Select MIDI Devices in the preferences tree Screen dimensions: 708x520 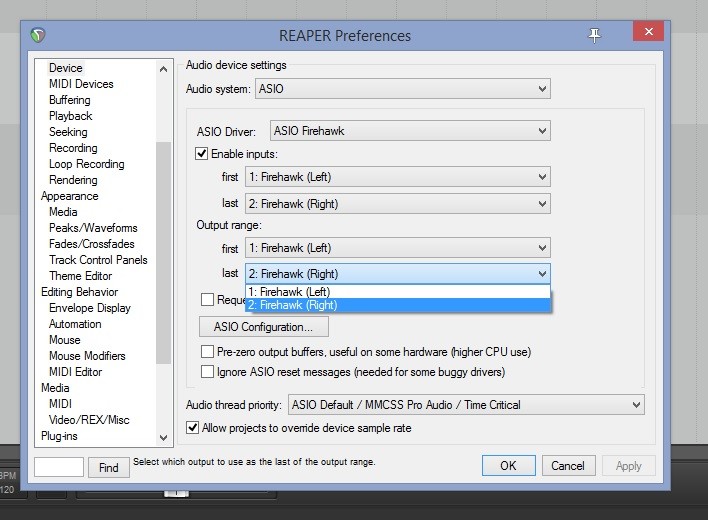tap(81, 84)
